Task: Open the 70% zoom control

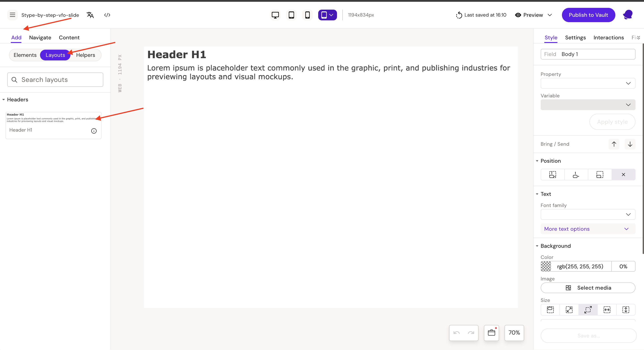Action: [514, 333]
